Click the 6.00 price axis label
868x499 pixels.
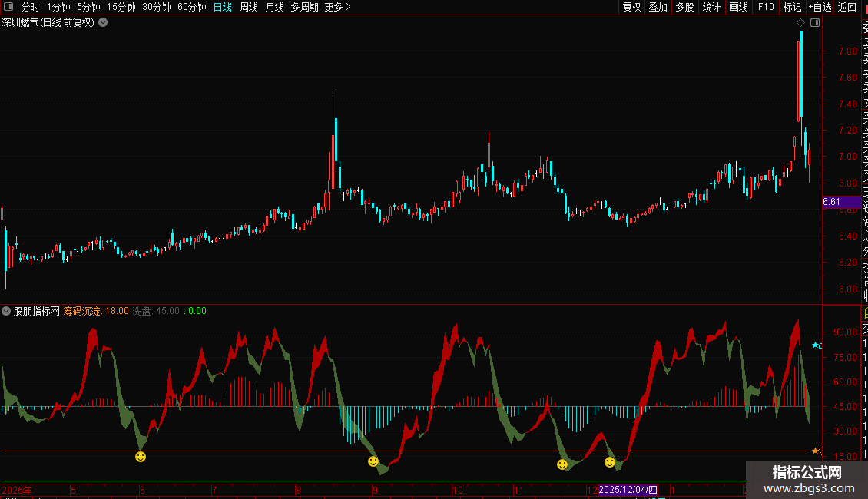click(x=847, y=289)
